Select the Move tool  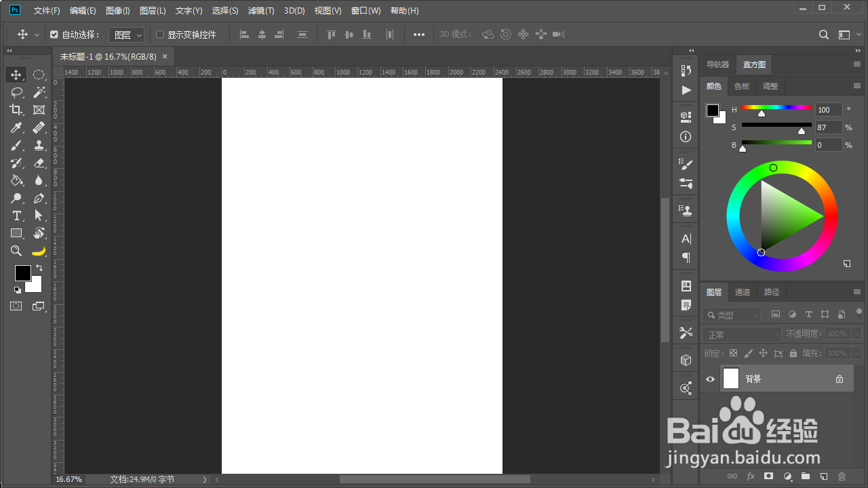(17, 75)
